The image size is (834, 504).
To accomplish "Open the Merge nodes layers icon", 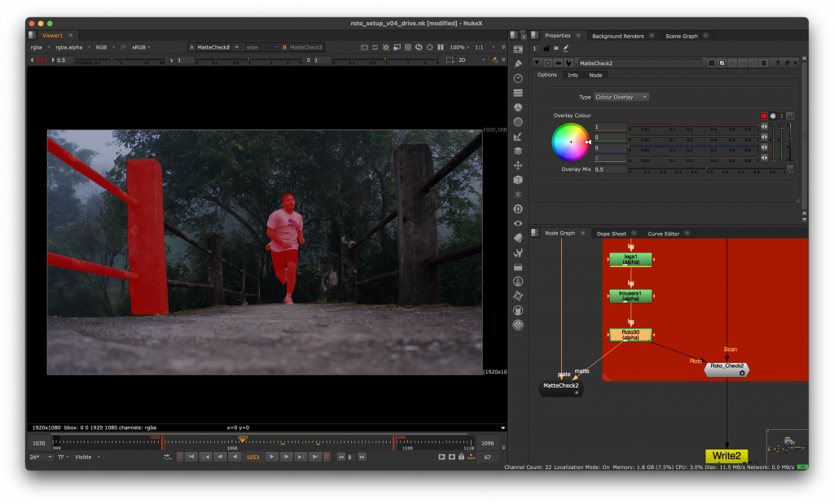I will pyautogui.click(x=518, y=151).
